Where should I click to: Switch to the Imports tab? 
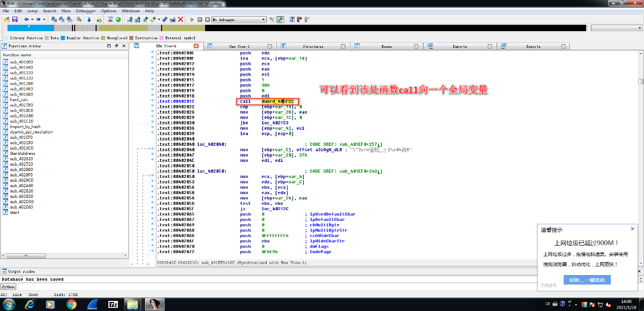[460, 47]
